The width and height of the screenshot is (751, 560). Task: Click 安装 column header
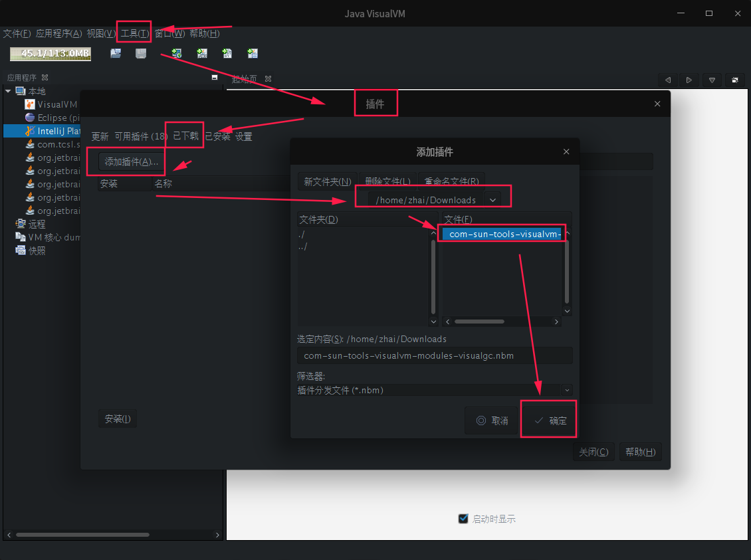(x=124, y=184)
